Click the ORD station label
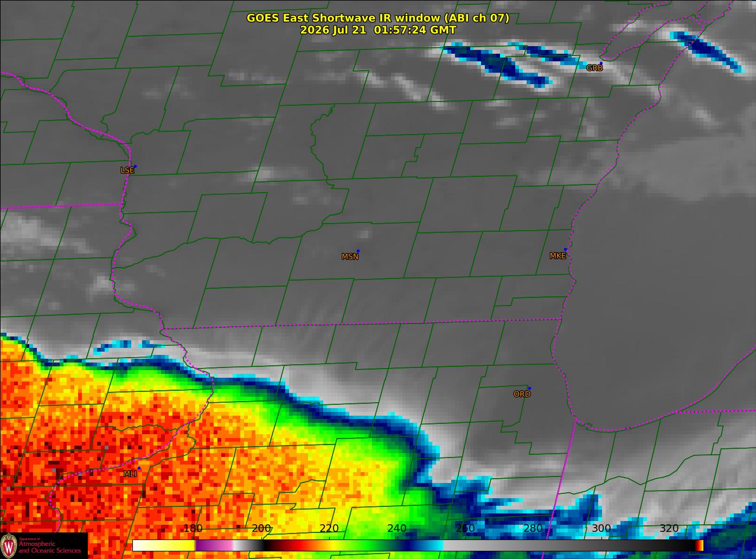The width and height of the screenshot is (756, 559). click(x=522, y=394)
